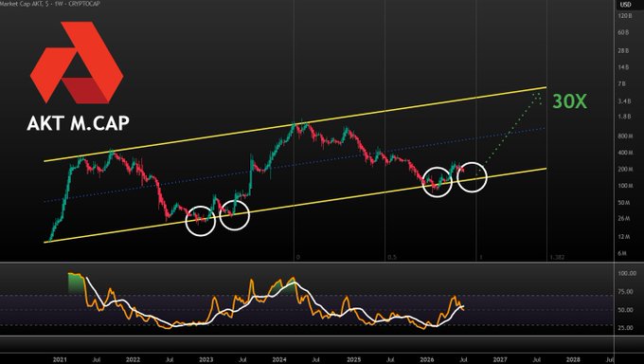Select the lower yellow channel trendline
Image resolution: width=644 pixels, height=364 pixels.
coord(295,206)
